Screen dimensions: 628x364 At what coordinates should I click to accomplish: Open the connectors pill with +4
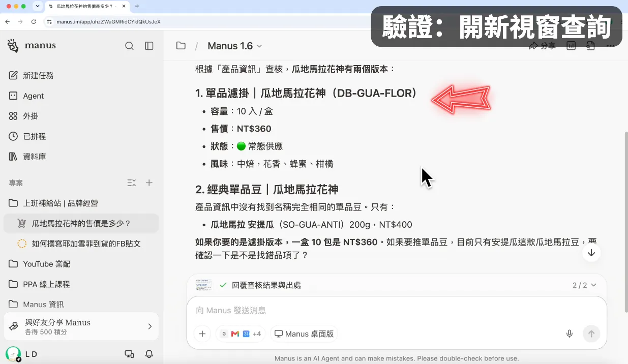pos(241,334)
